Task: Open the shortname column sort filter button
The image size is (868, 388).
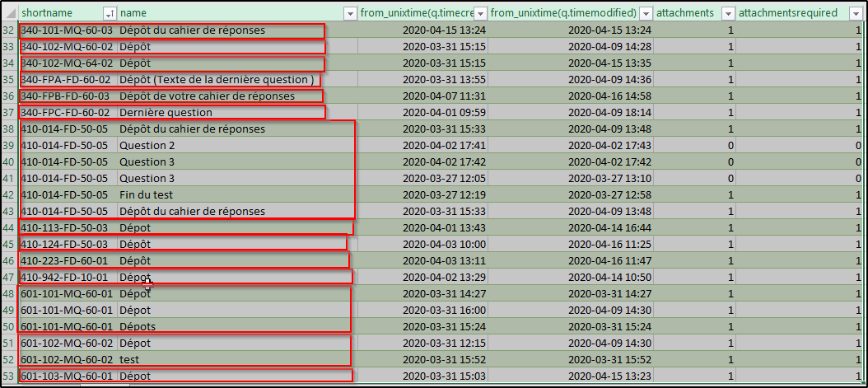Action: (110, 13)
